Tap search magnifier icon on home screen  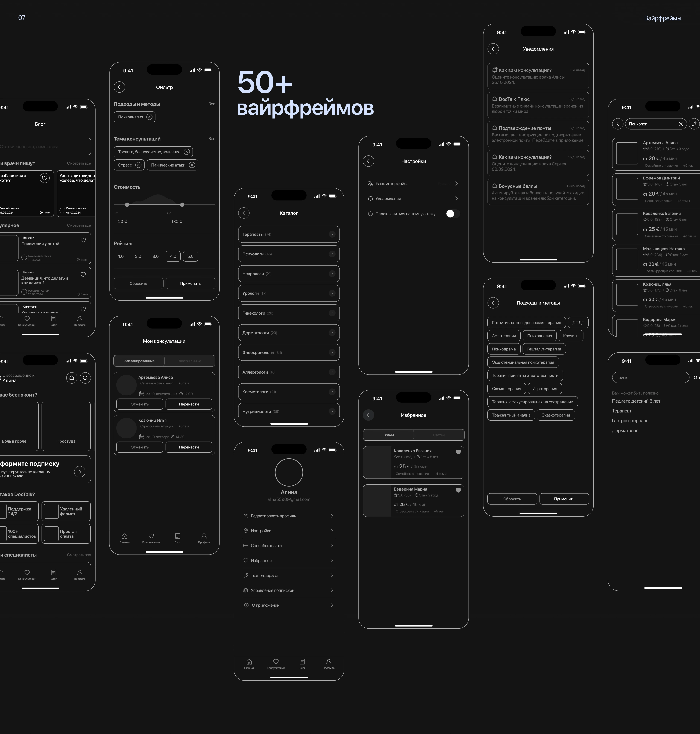click(85, 378)
